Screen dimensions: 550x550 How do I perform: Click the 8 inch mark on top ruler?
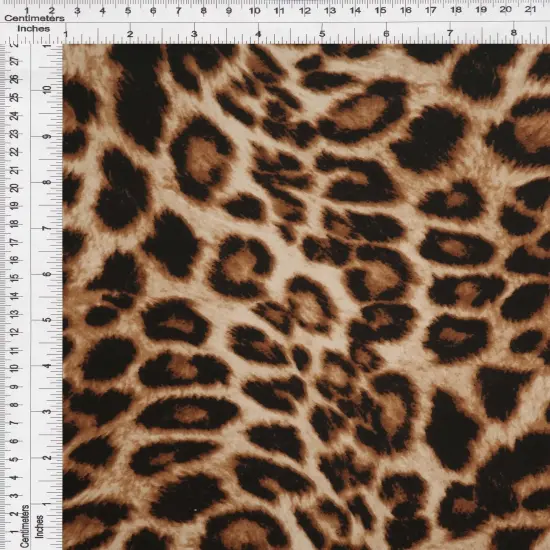point(514,33)
